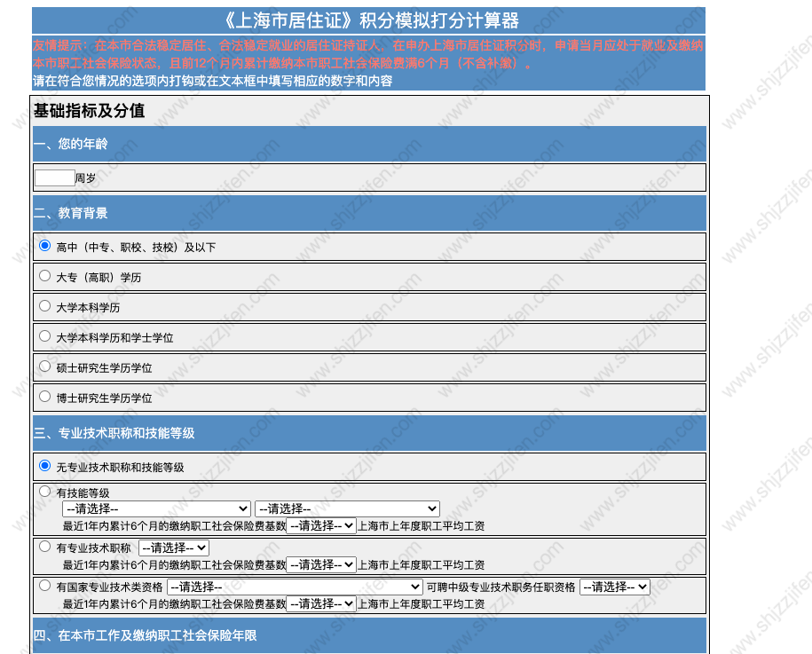Click the white 请在符合您情况的选项内打钩 instruction line
This screenshot has height=654, width=812.
point(212,81)
